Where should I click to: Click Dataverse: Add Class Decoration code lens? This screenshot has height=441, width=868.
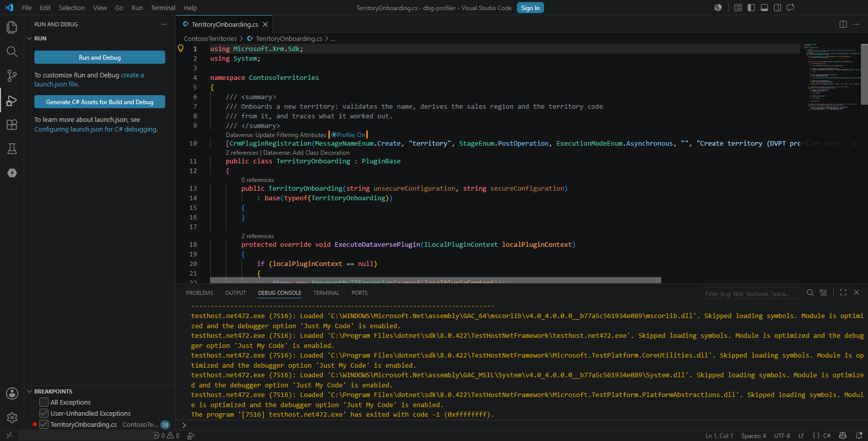(306, 153)
